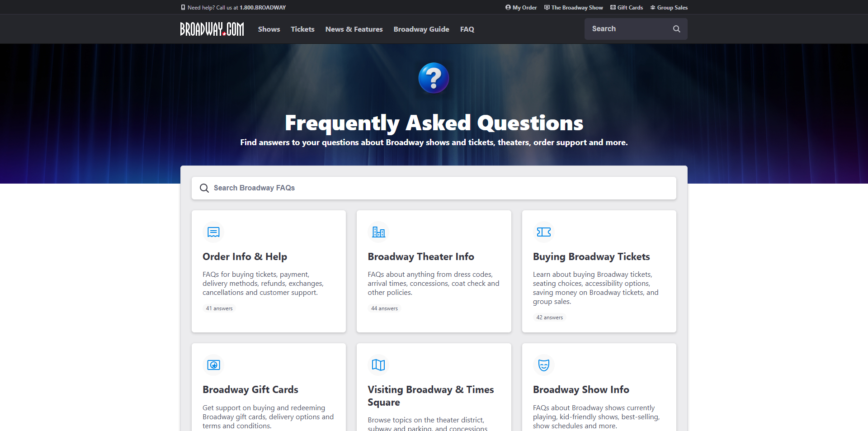The image size is (868, 431).
Task: Open the Broadway.com logo homepage link
Action: coord(212,28)
